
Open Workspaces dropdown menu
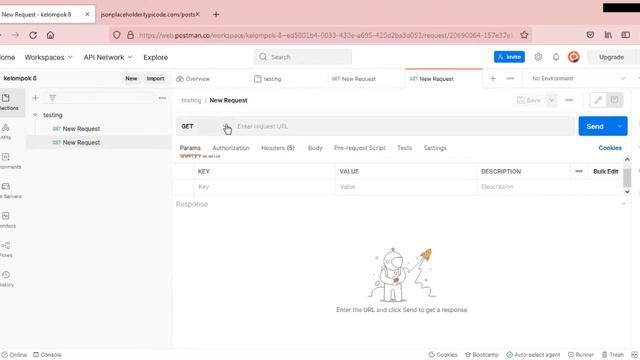tap(48, 57)
